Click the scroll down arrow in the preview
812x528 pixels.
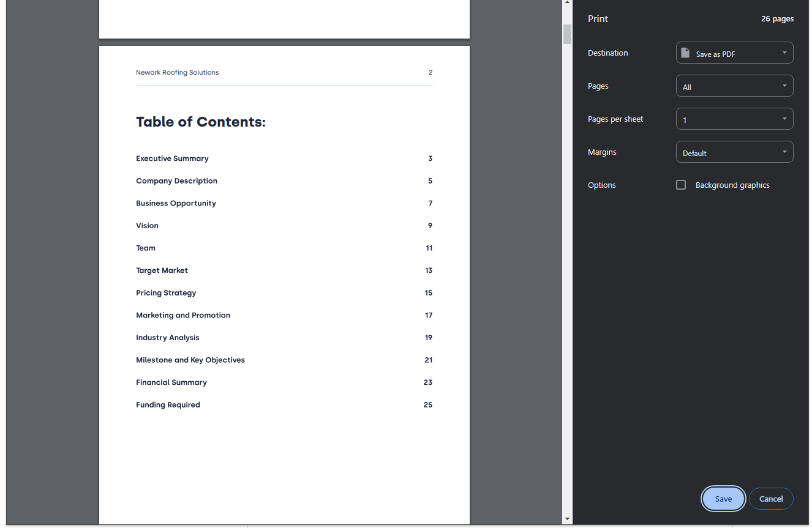pyautogui.click(x=567, y=519)
